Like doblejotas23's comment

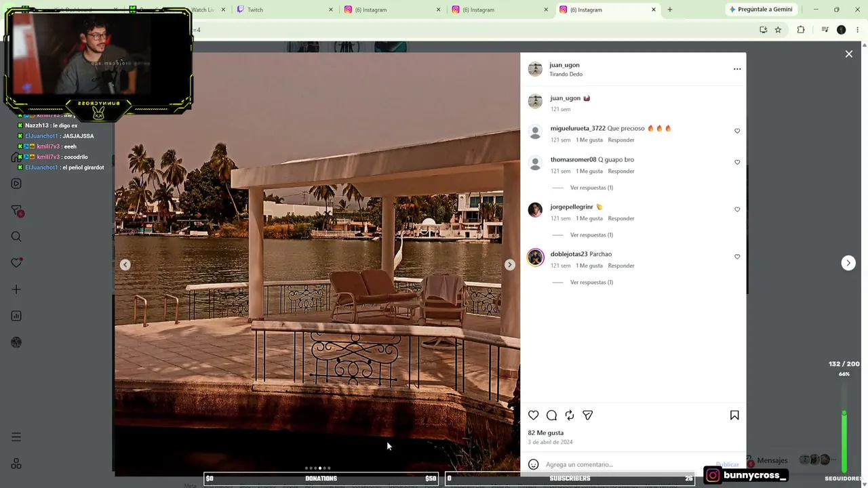coord(737,257)
